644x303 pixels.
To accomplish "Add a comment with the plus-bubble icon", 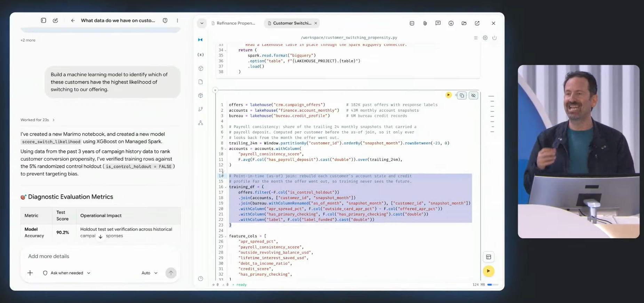I will point(438,23).
